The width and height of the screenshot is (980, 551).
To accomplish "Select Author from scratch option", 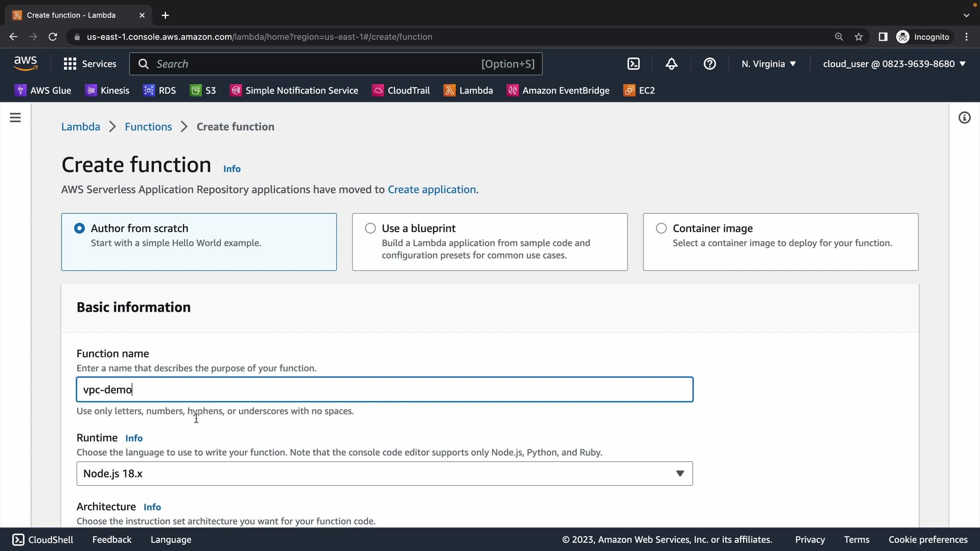I will 80,228.
